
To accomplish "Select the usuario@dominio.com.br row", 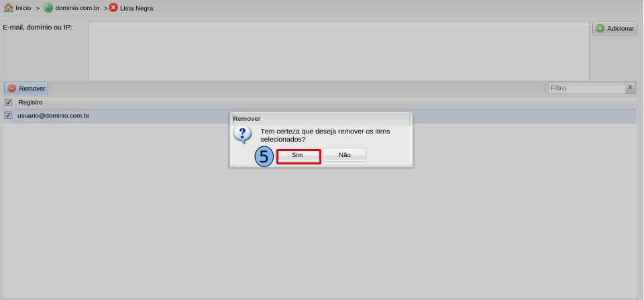I will click(321, 116).
